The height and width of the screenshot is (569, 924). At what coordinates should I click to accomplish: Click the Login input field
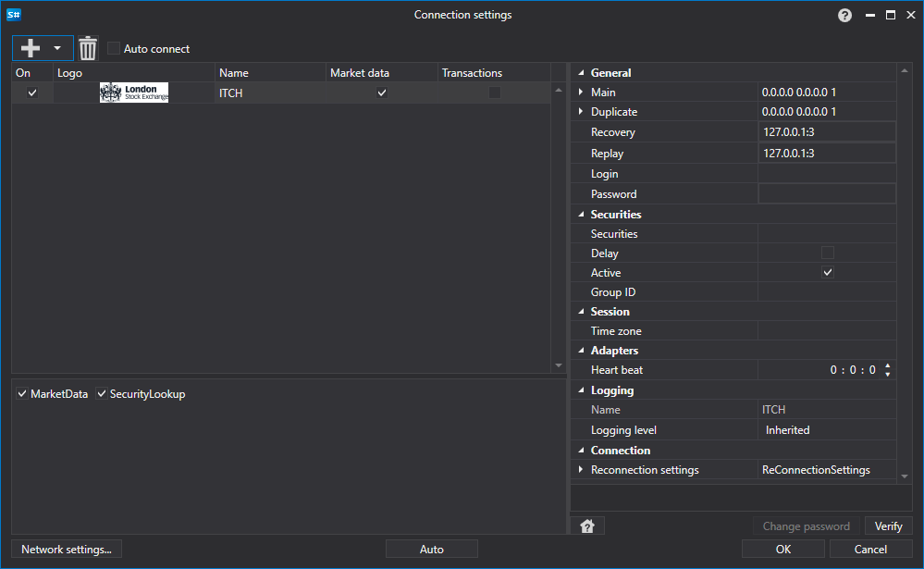click(827, 173)
